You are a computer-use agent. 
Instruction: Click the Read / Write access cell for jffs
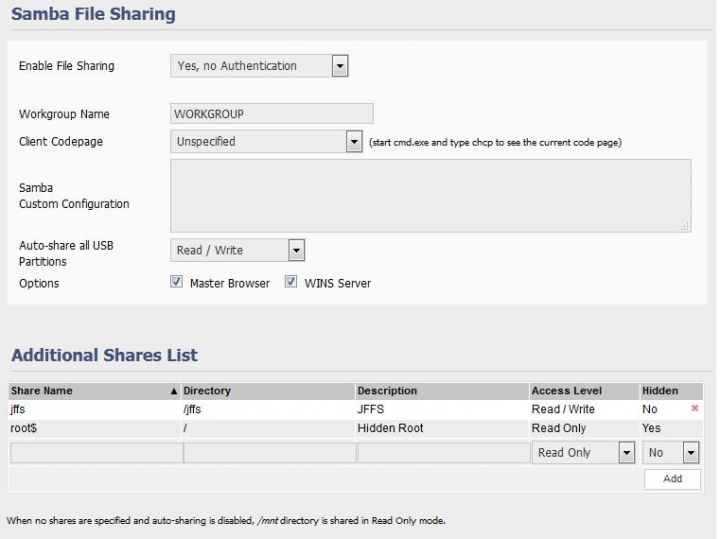(585, 409)
